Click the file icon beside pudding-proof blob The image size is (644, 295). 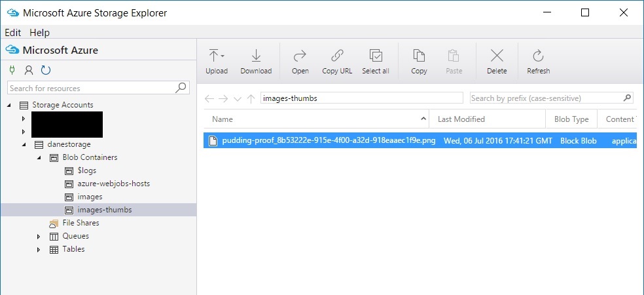coord(213,141)
